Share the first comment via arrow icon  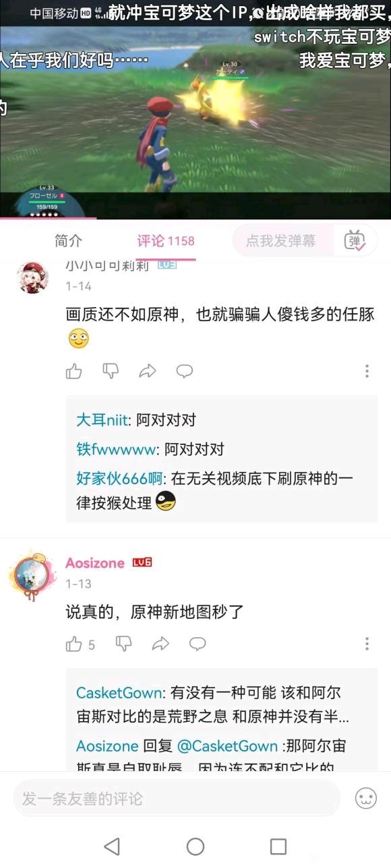148,371
